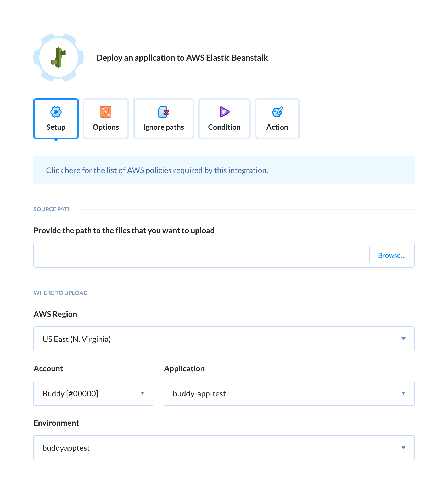
Task: Open the Action settings tab
Action: (x=277, y=118)
